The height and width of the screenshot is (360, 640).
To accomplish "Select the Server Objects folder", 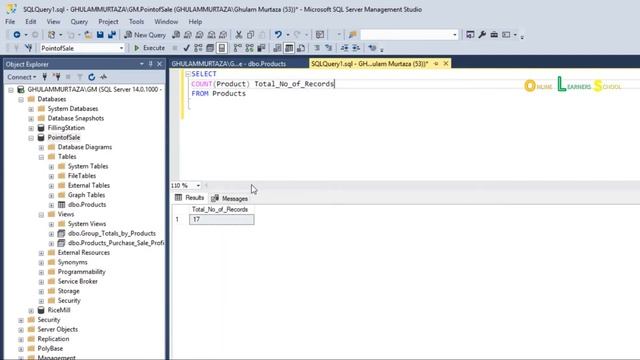I will [x=58, y=329].
